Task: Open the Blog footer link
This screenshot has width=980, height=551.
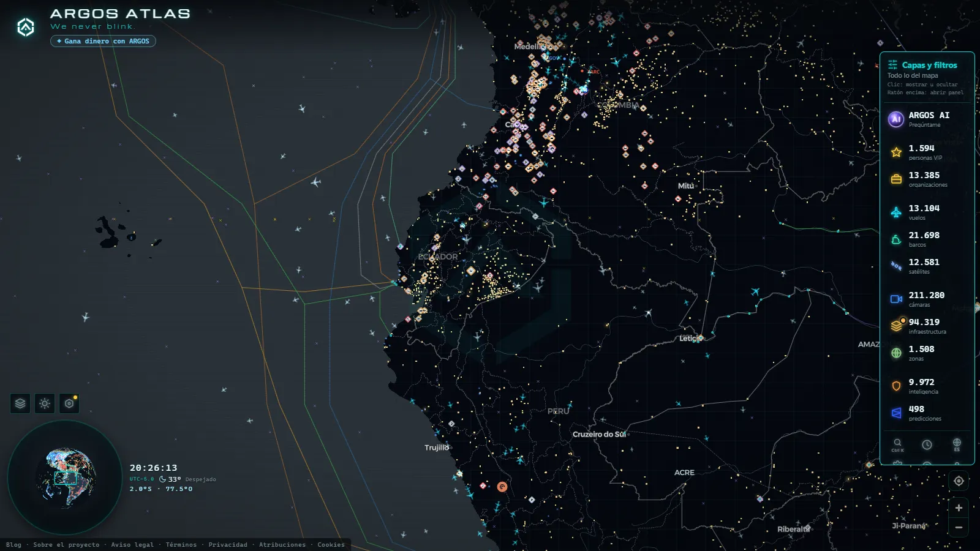Action: click(x=13, y=544)
